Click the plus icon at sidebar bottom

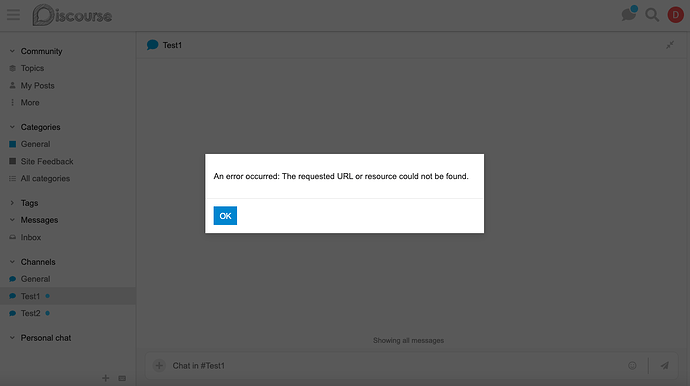106,378
